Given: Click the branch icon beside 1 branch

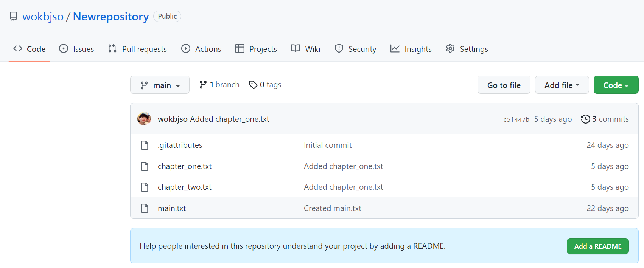Looking at the screenshot, I should point(203,85).
